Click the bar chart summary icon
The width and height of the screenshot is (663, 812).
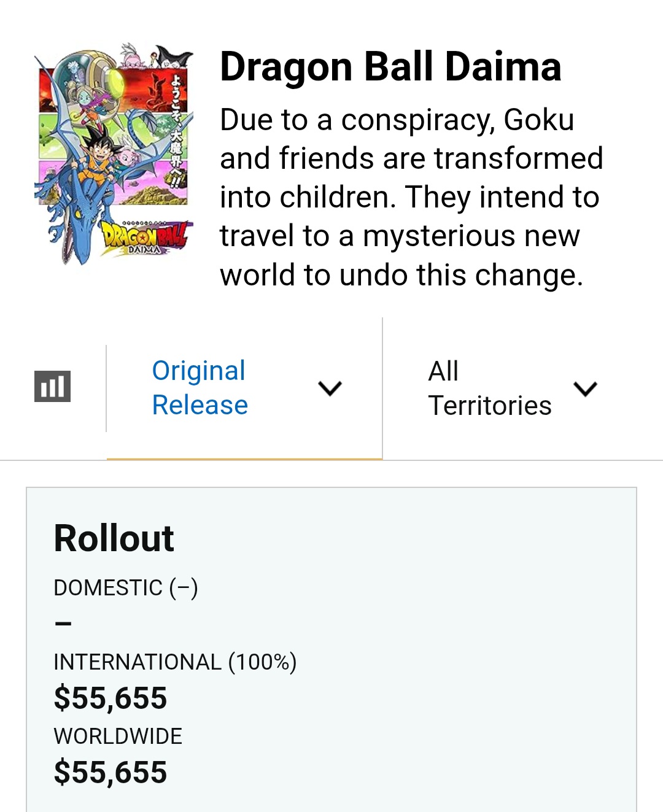[52, 387]
